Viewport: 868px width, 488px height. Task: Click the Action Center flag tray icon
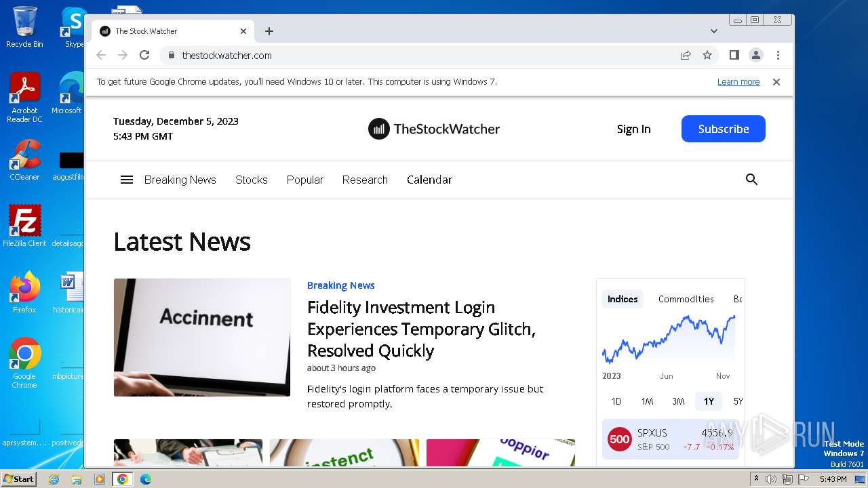(x=804, y=479)
